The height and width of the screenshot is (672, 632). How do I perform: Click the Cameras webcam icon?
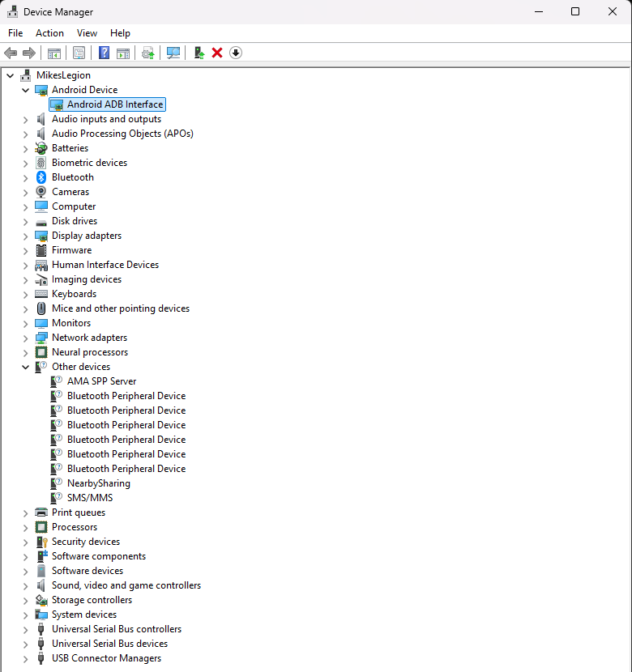coord(41,192)
